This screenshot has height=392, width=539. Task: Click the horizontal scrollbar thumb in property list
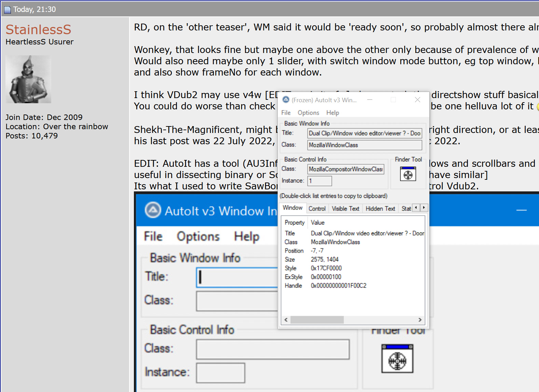pos(317,320)
